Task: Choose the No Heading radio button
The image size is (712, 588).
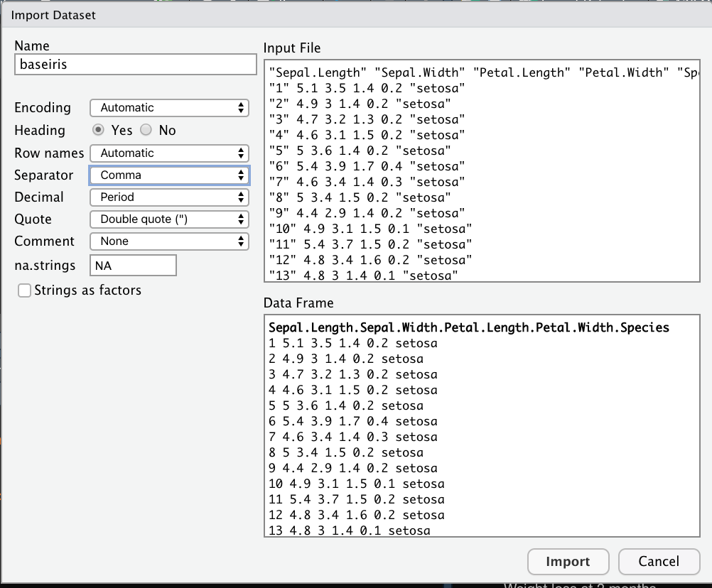Action: 146,131
